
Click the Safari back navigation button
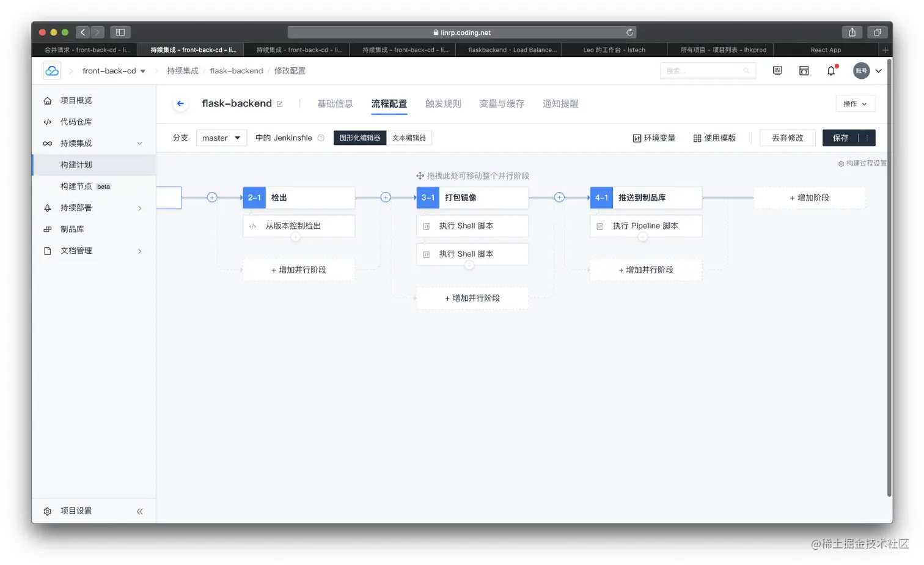(83, 32)
